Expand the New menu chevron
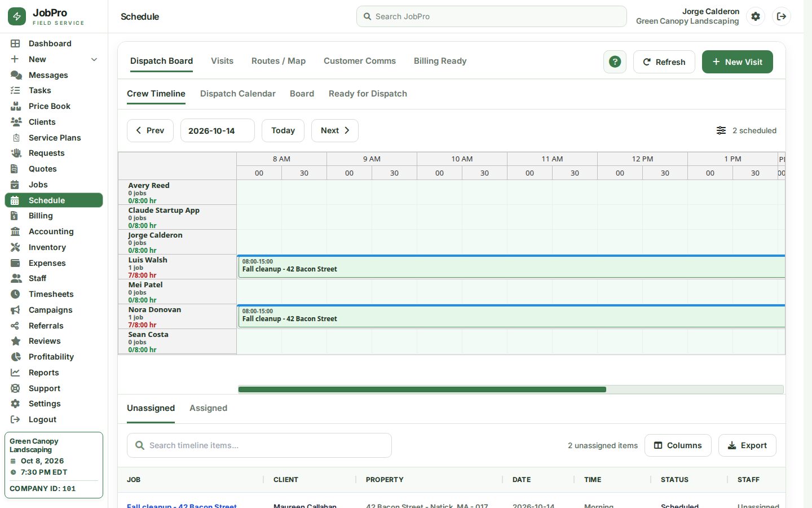Image resolution: width=812 pixels, height=508 pixels. tap(94, 59)
